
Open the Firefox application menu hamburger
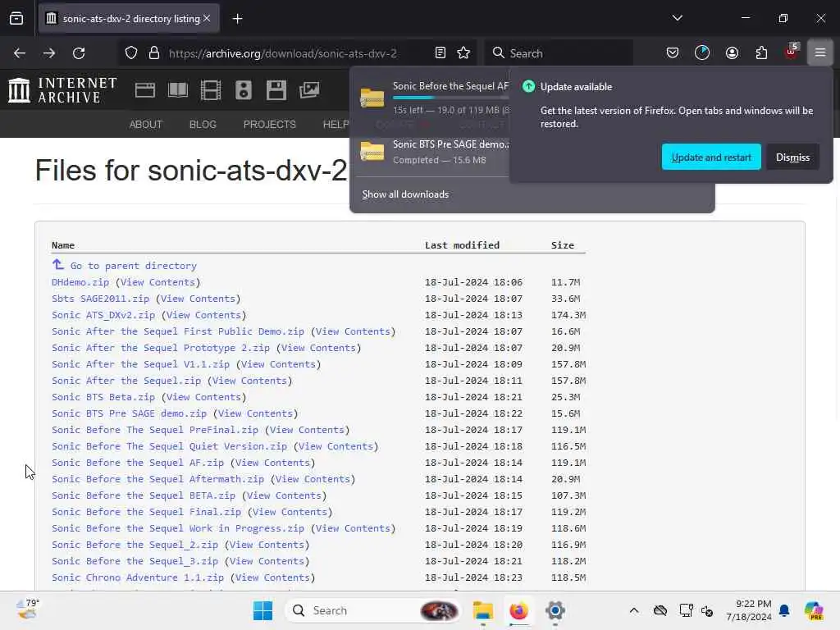pyautogui.click(x=820, y=52)
